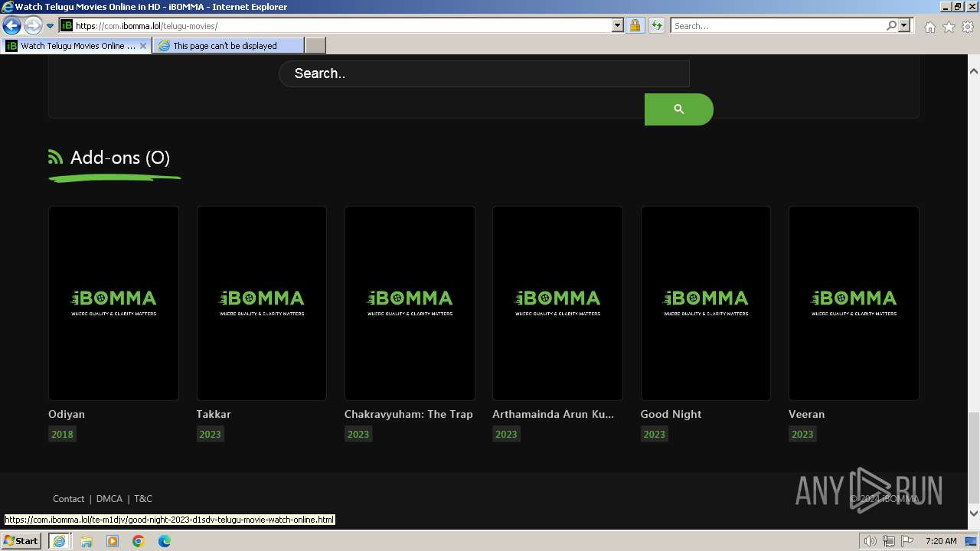Click the volume speaker tray icon

[870, 541]
